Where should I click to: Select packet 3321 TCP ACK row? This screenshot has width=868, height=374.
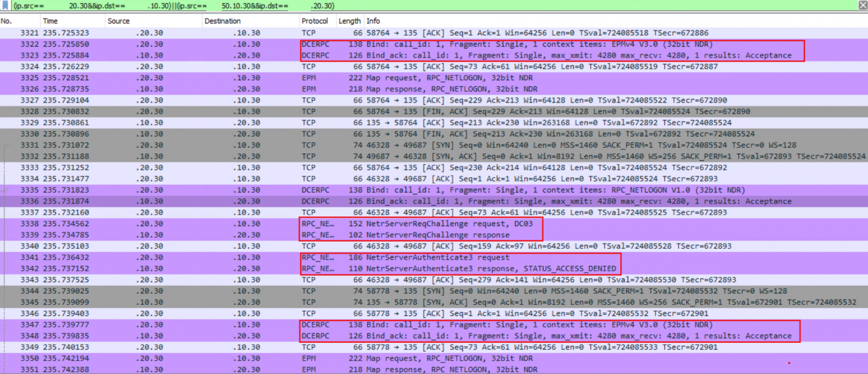(434, 32)
